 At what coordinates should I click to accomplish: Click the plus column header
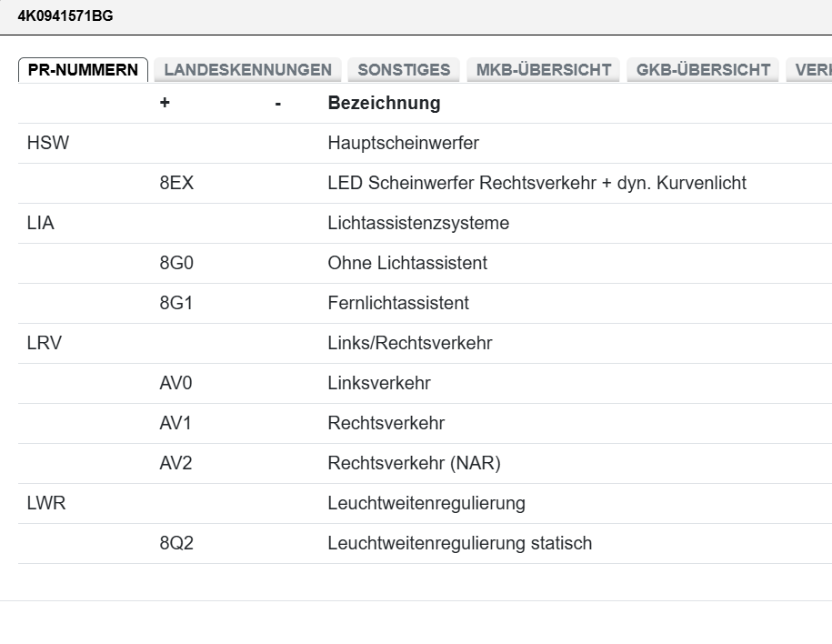pos(165,104)
